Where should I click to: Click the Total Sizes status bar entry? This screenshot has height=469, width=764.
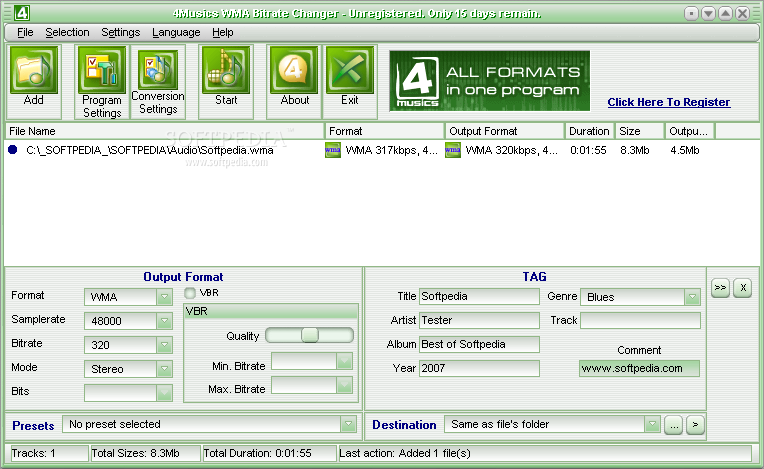coord(145,453)
